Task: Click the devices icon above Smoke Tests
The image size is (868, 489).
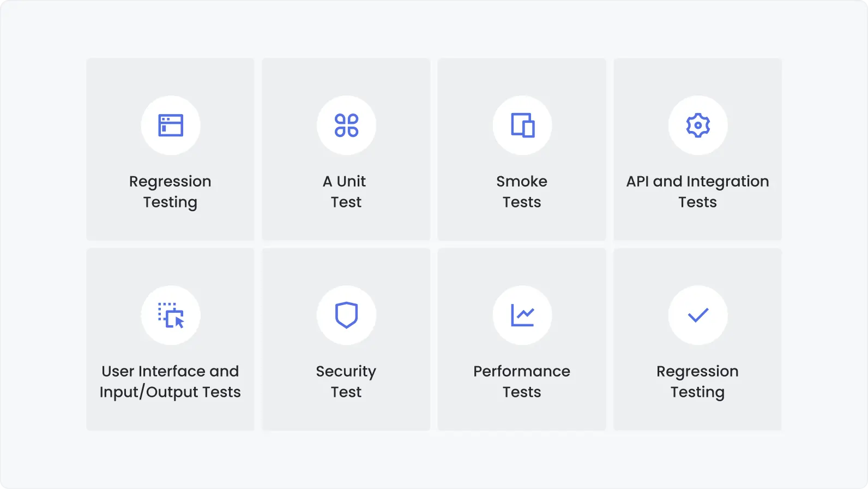Action: tap(522, 126)
